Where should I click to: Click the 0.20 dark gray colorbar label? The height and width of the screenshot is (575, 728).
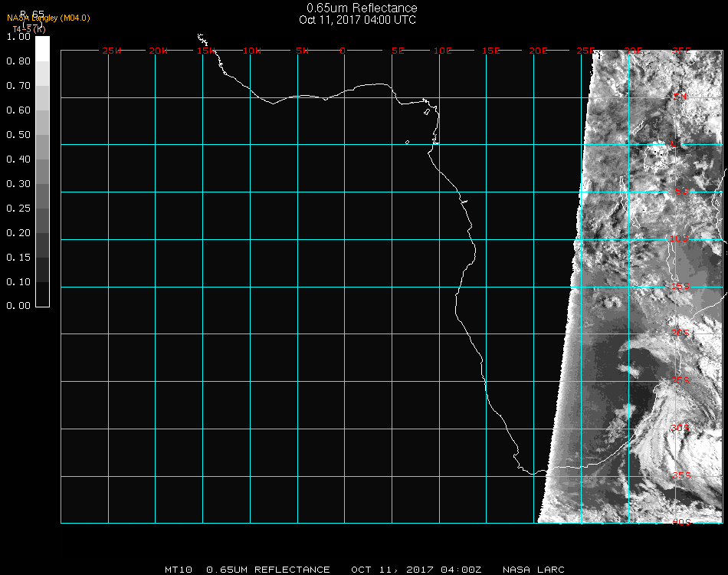(x=18, y=233)
